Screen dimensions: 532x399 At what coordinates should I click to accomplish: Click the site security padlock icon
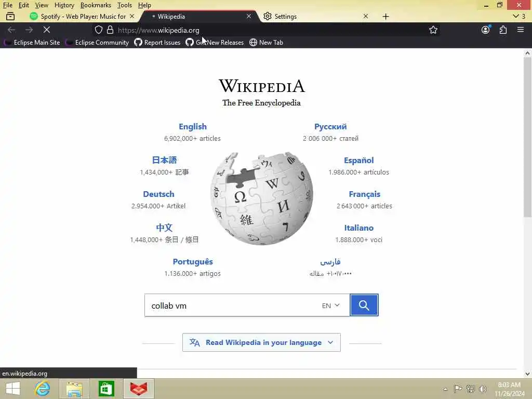tap(110, 30)
